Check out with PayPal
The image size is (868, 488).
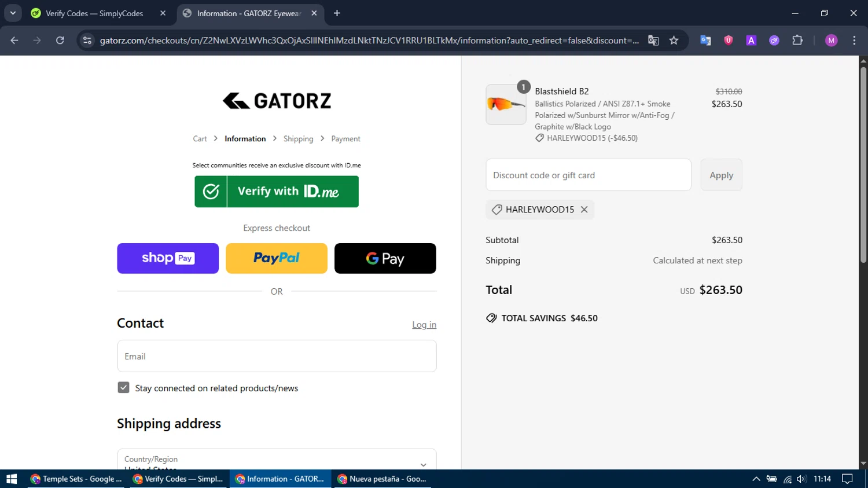(277, 258)
